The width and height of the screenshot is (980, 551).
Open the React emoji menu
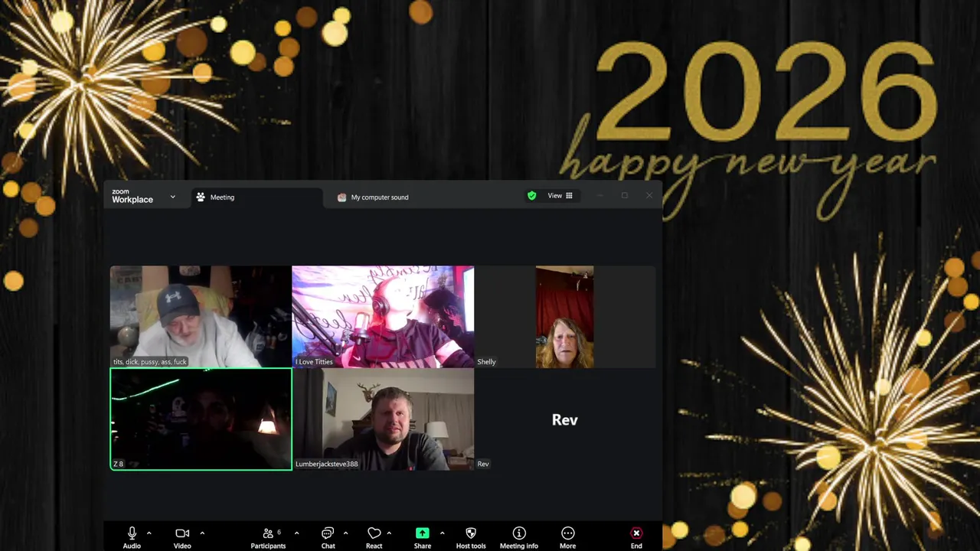[374, 537]
